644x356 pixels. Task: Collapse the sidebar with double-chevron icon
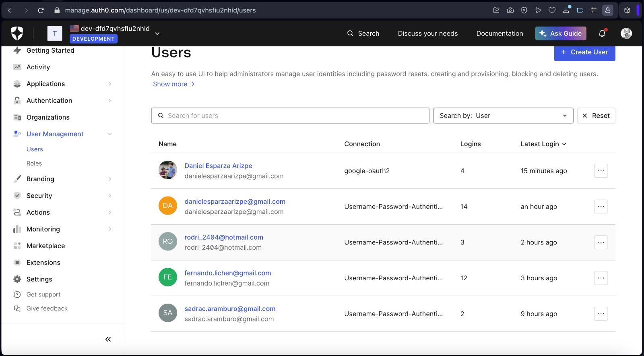(108, 339)
